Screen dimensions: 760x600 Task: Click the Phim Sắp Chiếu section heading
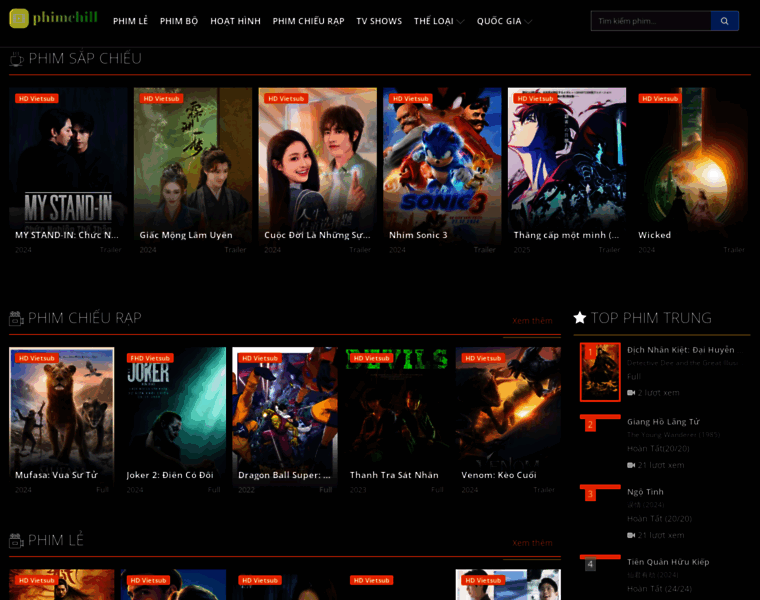pos(85,59)
